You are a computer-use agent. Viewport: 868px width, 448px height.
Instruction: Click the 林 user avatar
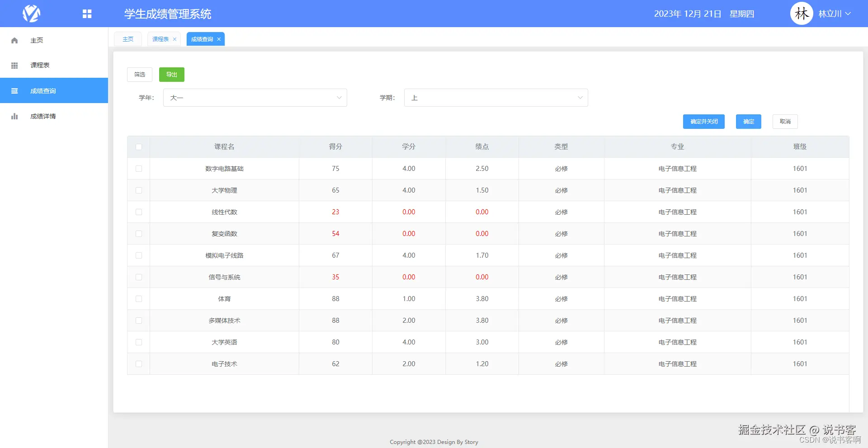point(802,14)
